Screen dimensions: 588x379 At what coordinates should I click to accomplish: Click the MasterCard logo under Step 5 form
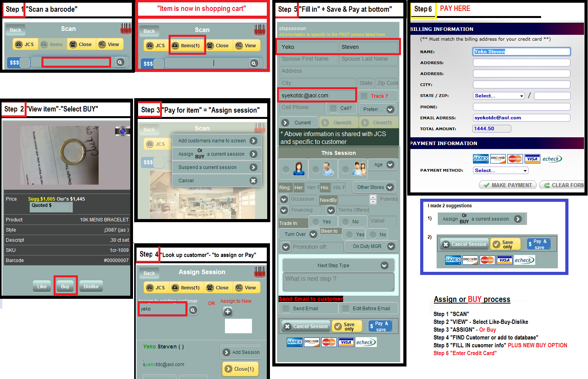click(329, 342)
